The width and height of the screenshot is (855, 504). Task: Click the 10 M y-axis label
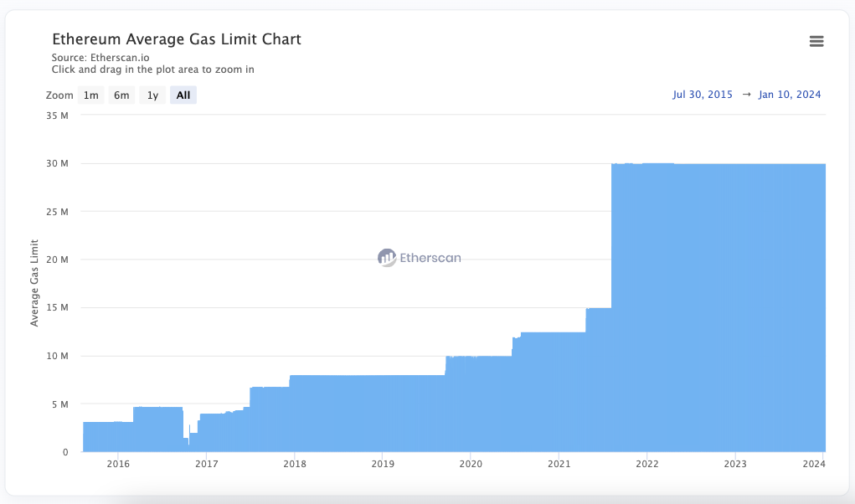coord(58,356)
